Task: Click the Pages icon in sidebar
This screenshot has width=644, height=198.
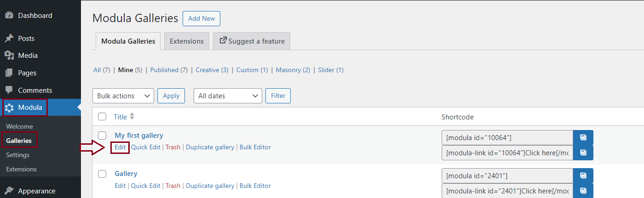Action: [x=9, y=73]
